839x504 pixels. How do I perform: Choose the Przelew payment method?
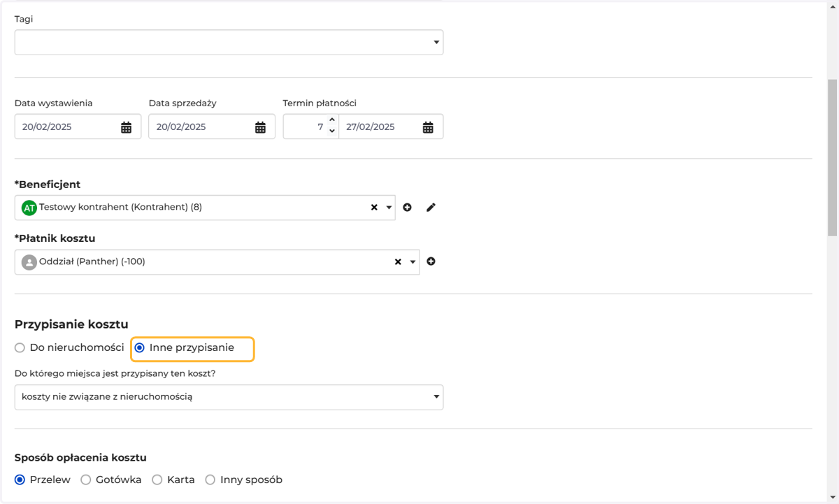coord(20,480)
